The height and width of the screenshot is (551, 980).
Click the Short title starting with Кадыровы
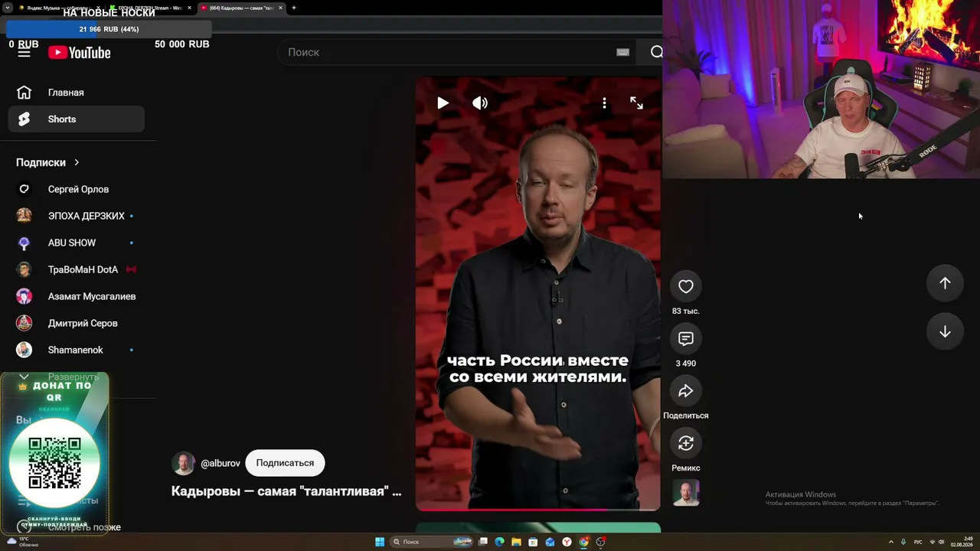click(286, 491)
